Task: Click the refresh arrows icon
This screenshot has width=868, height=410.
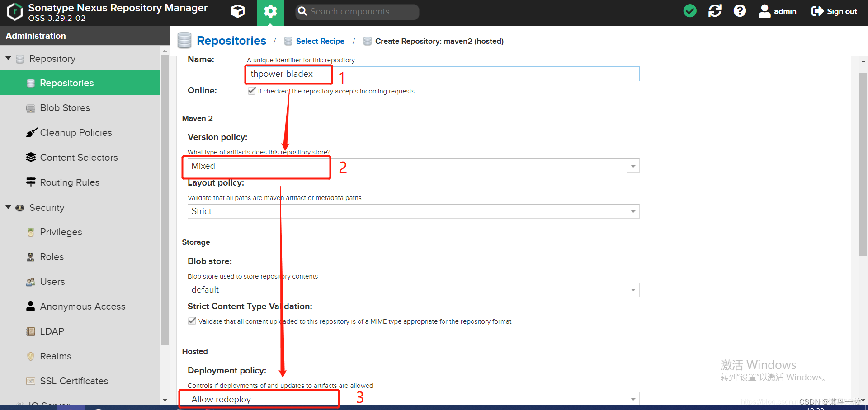Action: click(715, 11)
